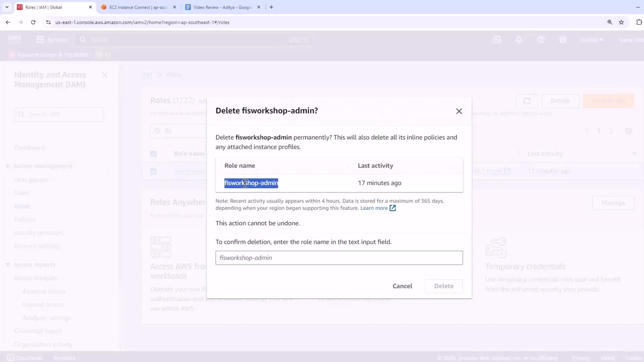
Task: Click the browser zoom magnifier icon
Action: [610, 22]
